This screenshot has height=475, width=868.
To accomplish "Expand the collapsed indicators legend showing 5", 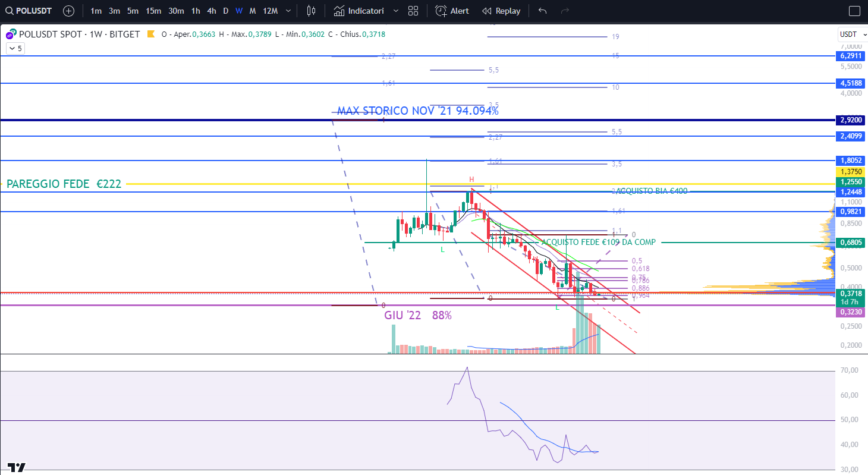I will 15,48.
